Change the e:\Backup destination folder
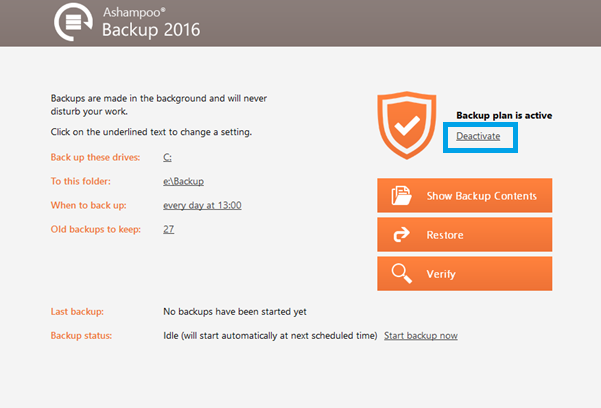The image size is (601, 408). tap(183, 181)
